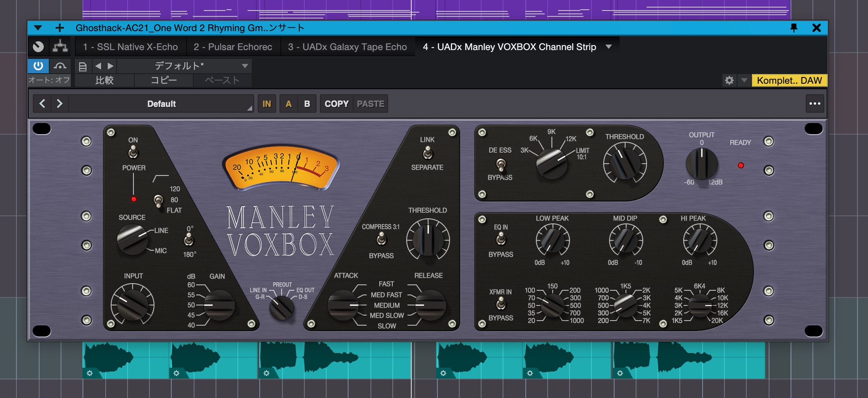Click the 比較 compare button
Viewport: 868px width, 398px height.
[104, 80]
